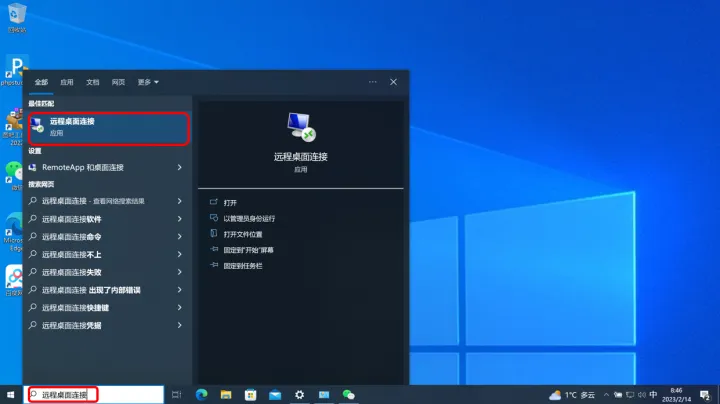Open File Explorer from taskbar

[226, 395]
